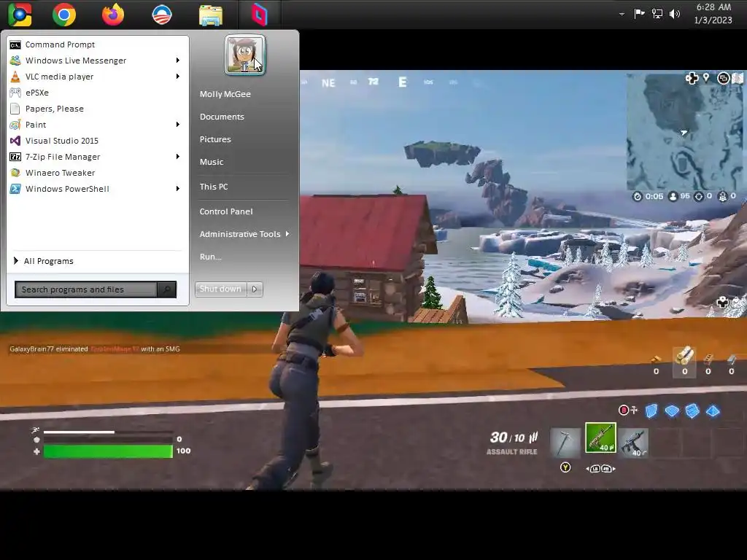The width and height of the screenshot is (747, 560).
Task: Click the white sprint stamina bar
Action: (x=79, y=432)
